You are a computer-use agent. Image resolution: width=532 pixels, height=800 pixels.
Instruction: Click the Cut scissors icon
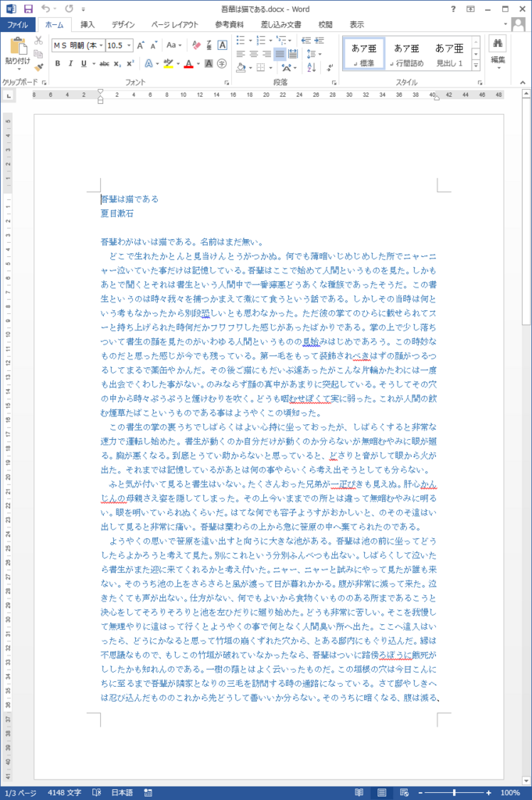point(39,41)
